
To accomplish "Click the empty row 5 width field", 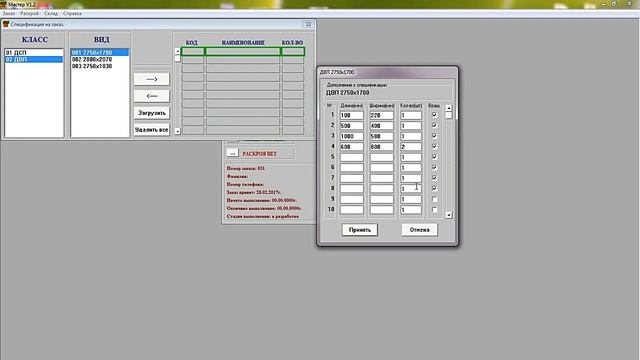I will pos(382,157).
